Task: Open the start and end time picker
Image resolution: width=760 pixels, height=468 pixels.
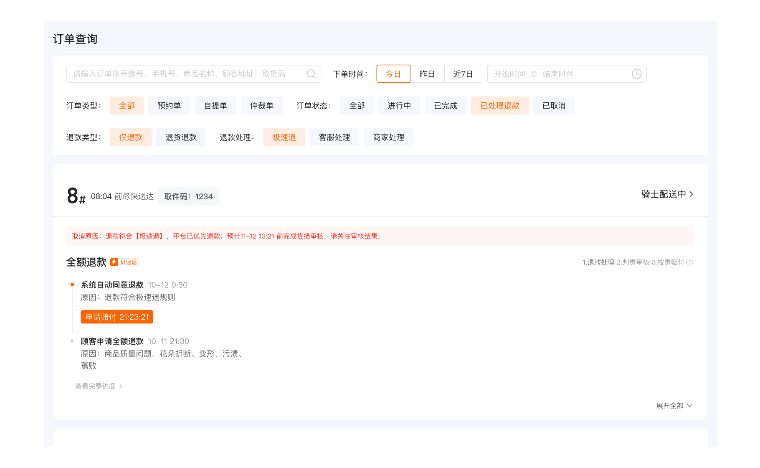Action: [x=567, y=74]
